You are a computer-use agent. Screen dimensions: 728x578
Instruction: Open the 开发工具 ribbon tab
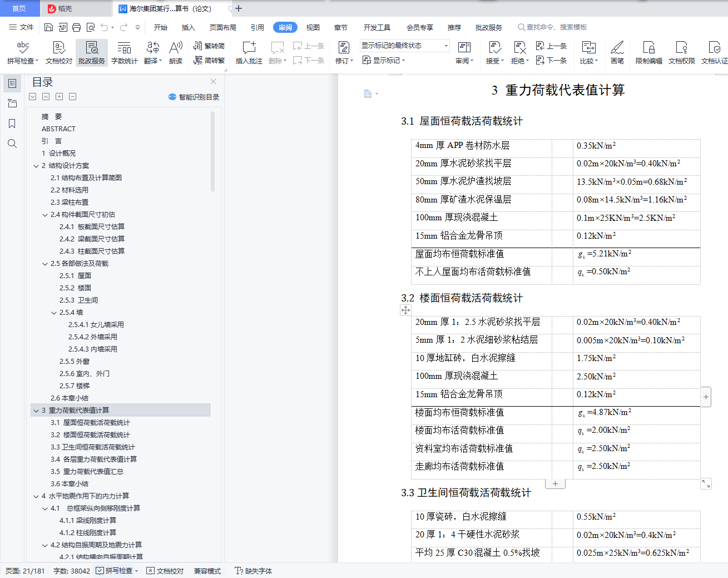(377, 27)
